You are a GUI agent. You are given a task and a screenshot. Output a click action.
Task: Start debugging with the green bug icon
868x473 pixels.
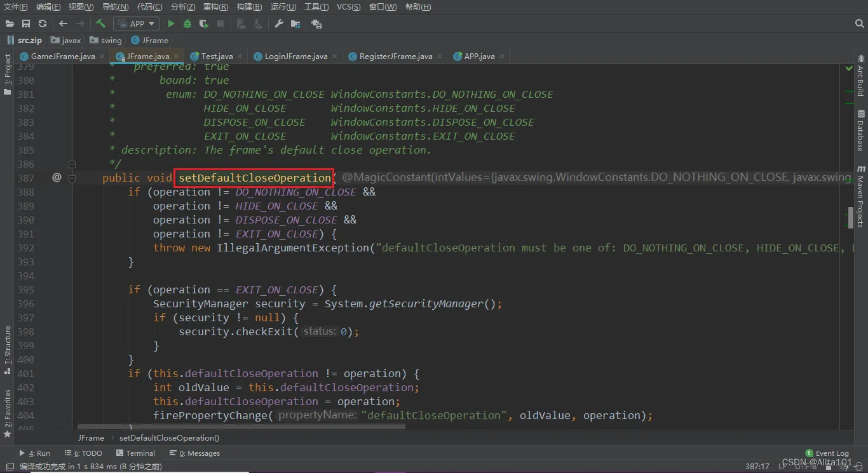tap(187, 23)
